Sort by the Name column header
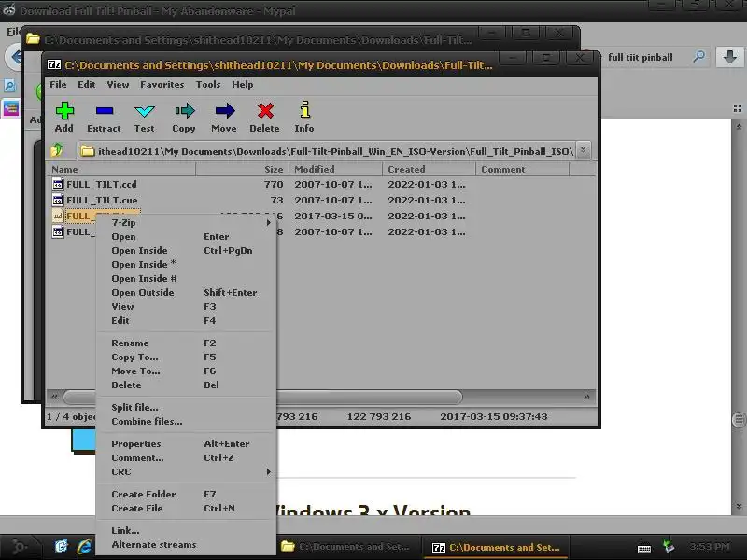 click(x=121, y=169)
